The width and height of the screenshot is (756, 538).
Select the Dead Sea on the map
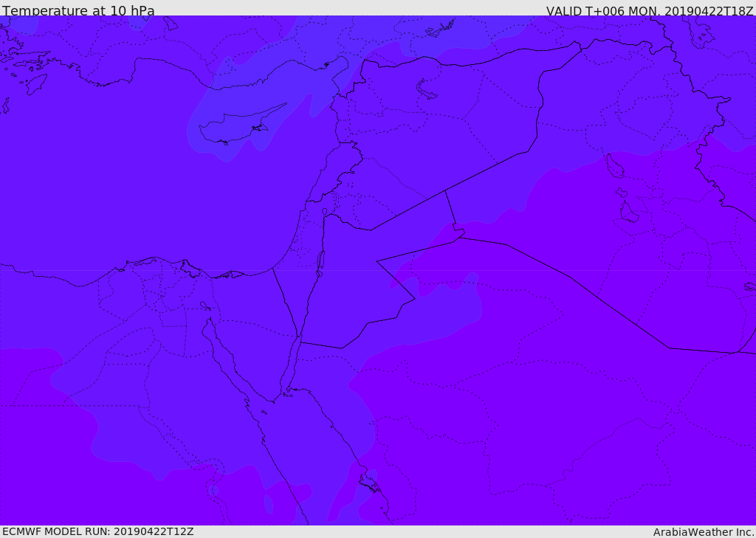320,261
